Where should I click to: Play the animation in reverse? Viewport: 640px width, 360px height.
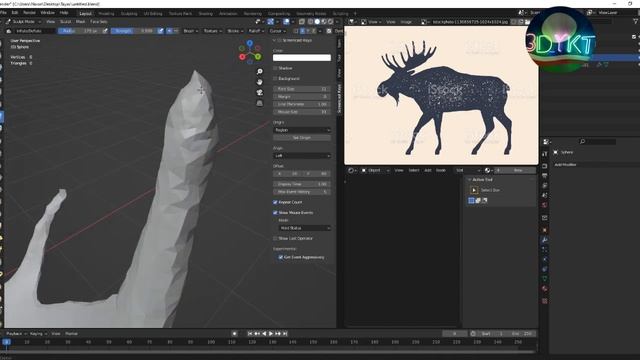pos(264,334)
